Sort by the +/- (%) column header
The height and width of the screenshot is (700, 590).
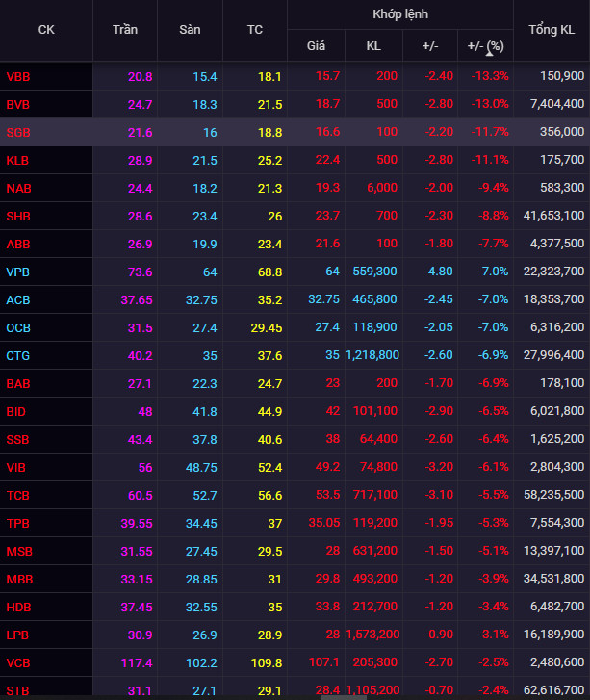[x=485, y=45]
